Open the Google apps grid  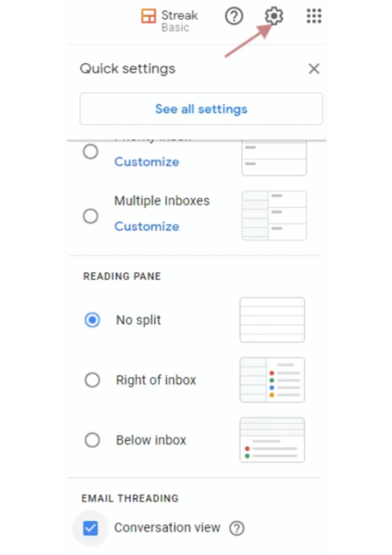(313, 16)
